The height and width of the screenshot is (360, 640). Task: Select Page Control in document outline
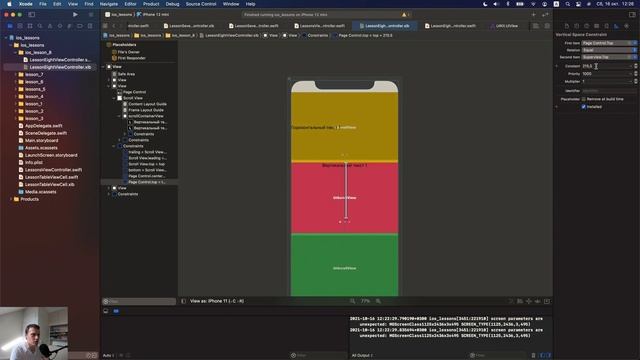[134, 92]
